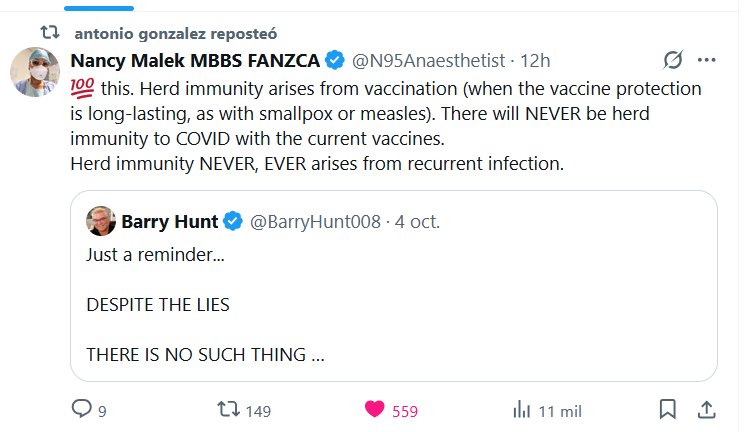
Task: Open Barry Hunt's avatar in quoted post
Action: tap(101, 221)
